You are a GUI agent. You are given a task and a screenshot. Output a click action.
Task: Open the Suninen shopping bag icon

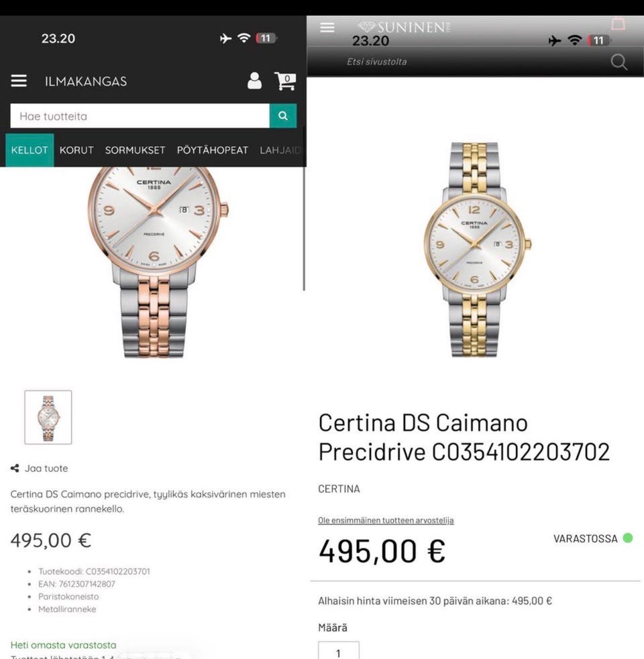pyautogui.click(x=618, y=23)
